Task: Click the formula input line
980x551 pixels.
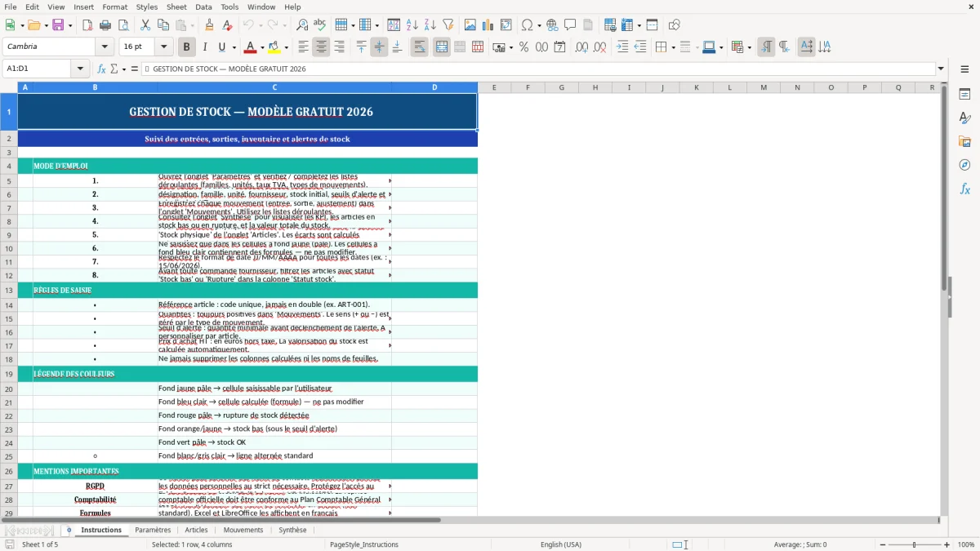Action: click(539, 69)
